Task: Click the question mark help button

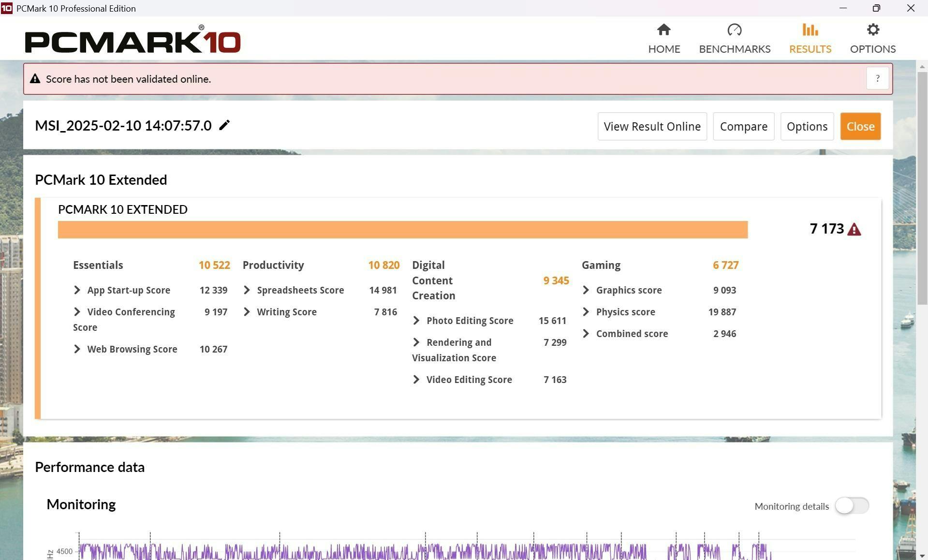Action: click(x=877, y=78)
